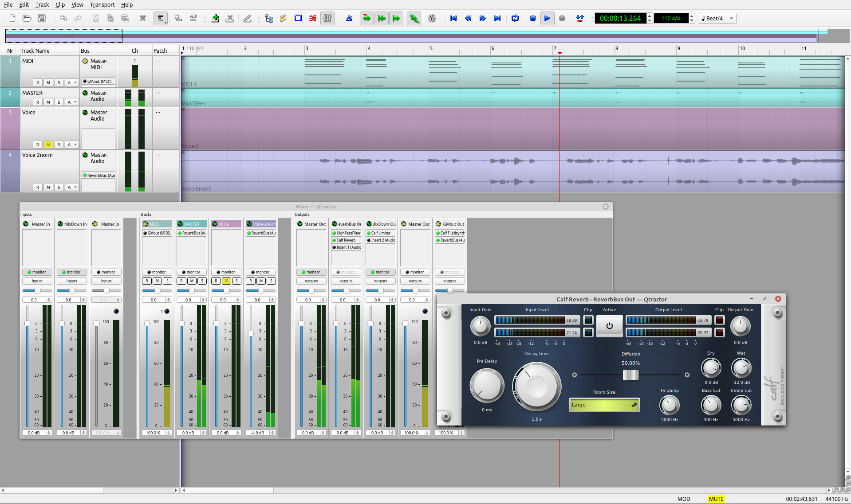Click the Play transport button
The height and width of the screenshot is (504, 851).
(548, 18)
